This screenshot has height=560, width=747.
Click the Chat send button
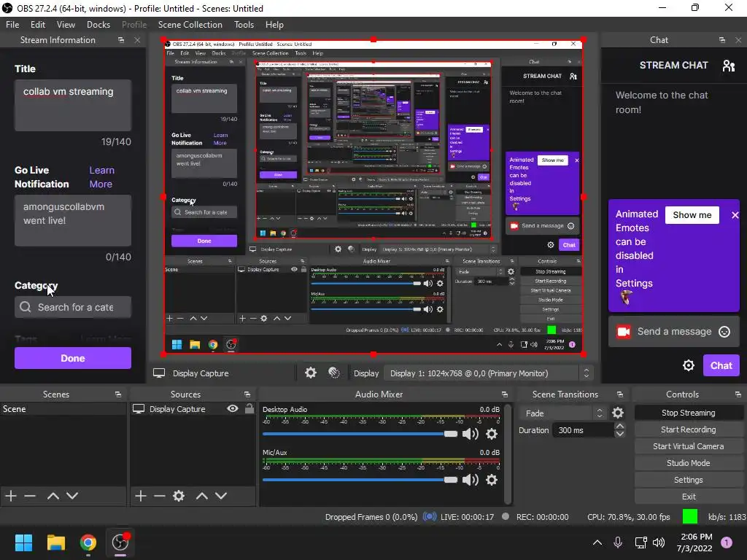click(x=721, y=365)
